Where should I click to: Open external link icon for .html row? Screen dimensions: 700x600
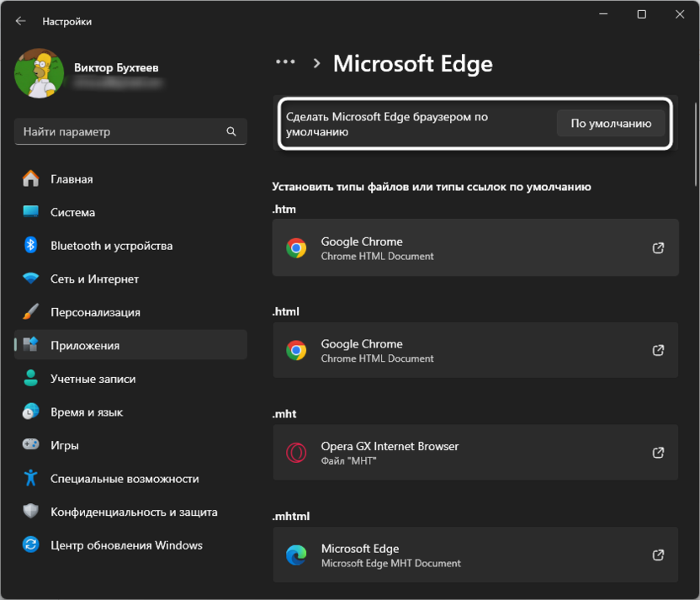click(x=659, y=350)
